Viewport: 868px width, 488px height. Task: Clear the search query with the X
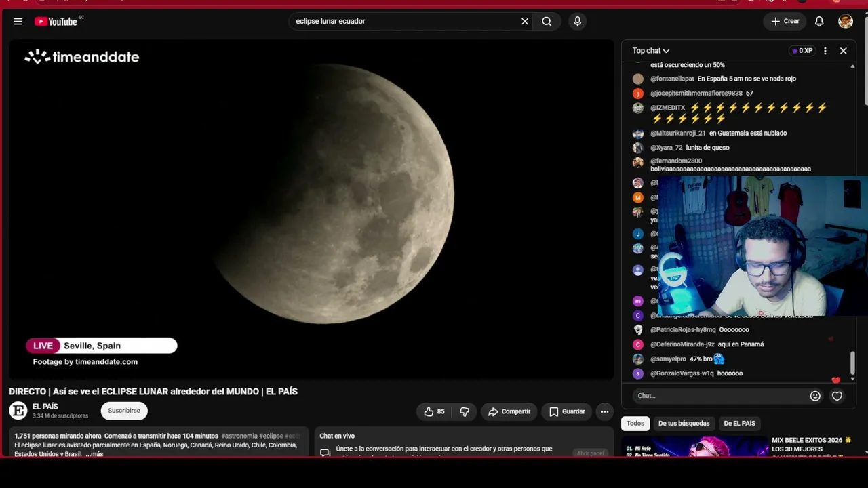click(525, 22)
